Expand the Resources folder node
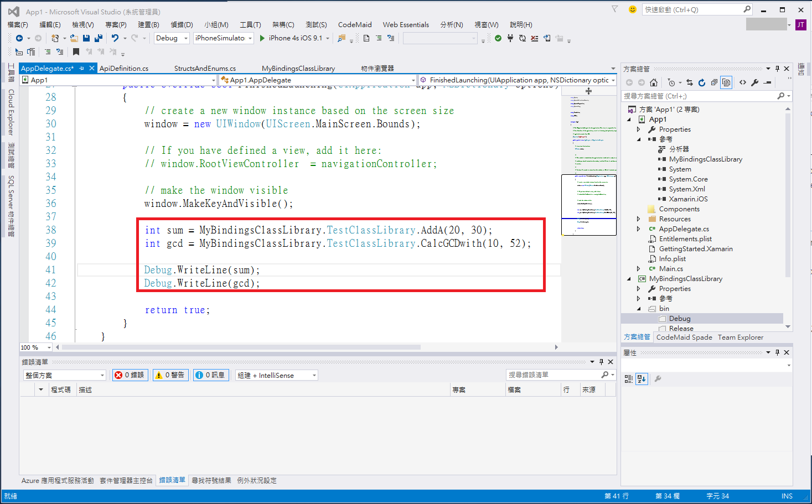This screenshot has height=504, width=812. (638, 219)
